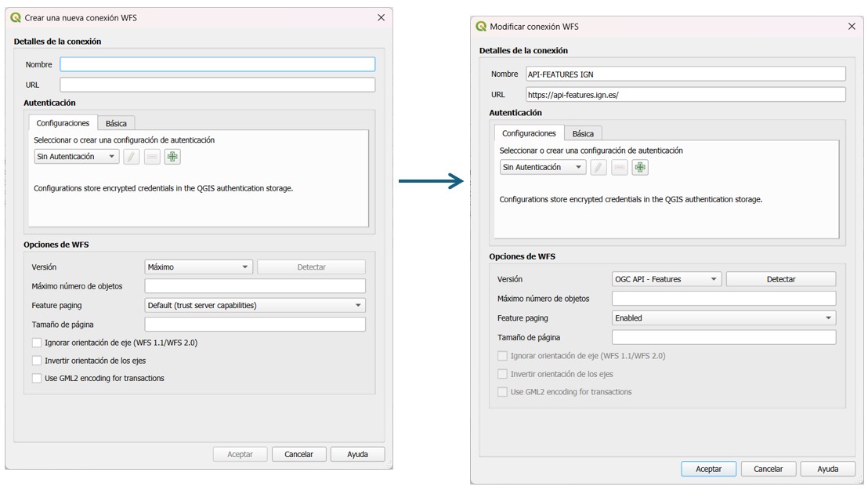
Task: Click the green plus add-configuration icon in Crear dialog
Action: (x=172, y=157)
